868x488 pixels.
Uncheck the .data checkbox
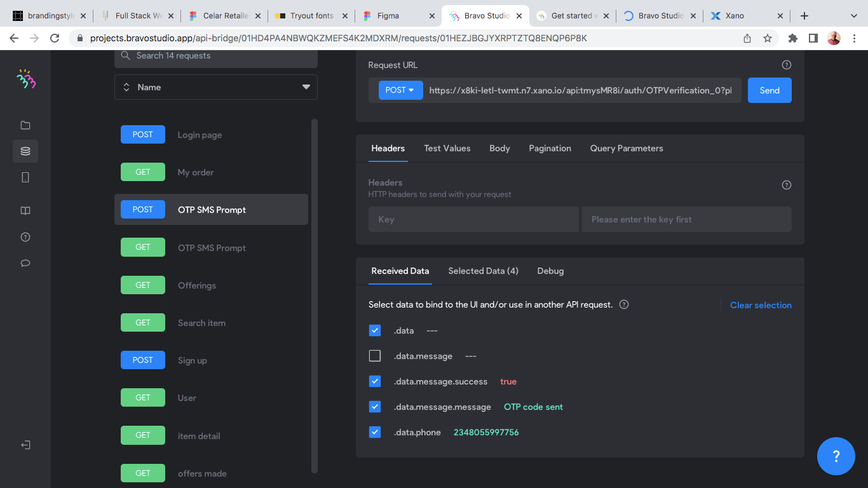tap(375, 330)
